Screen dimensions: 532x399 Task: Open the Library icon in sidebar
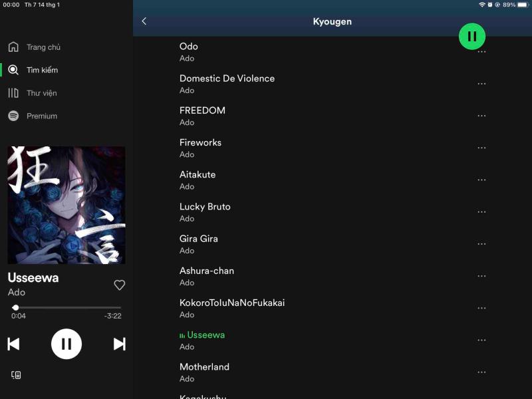[x=13, y=93]
